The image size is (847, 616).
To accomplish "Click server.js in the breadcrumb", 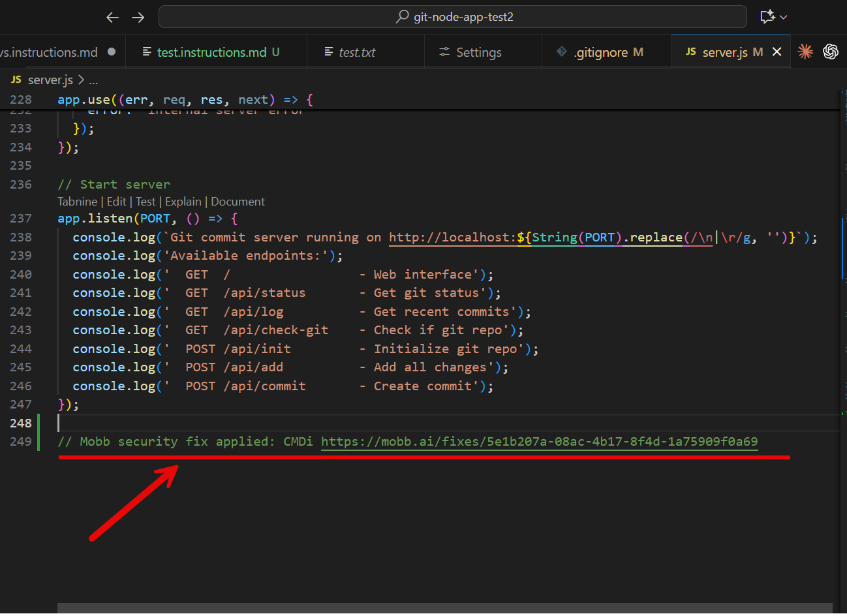I will coord(50,80).
